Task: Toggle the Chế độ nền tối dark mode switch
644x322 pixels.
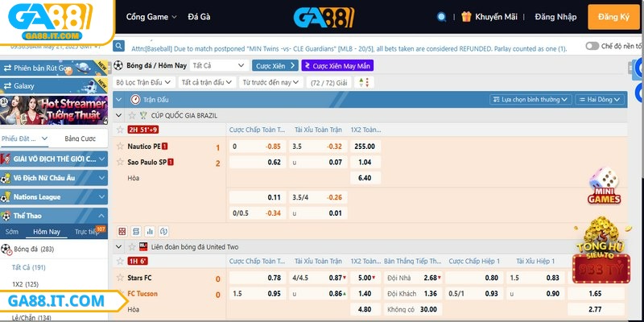Action: (592, 46)
